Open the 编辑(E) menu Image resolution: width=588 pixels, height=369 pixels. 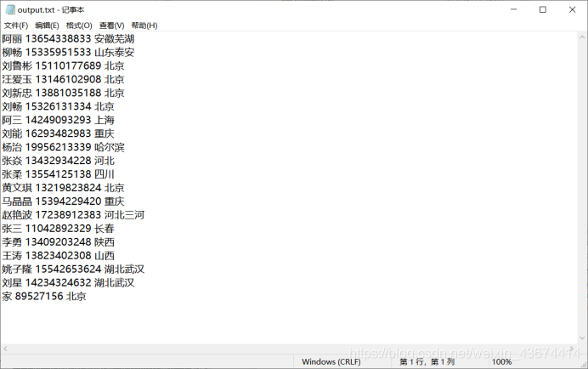tap(47, 26)
